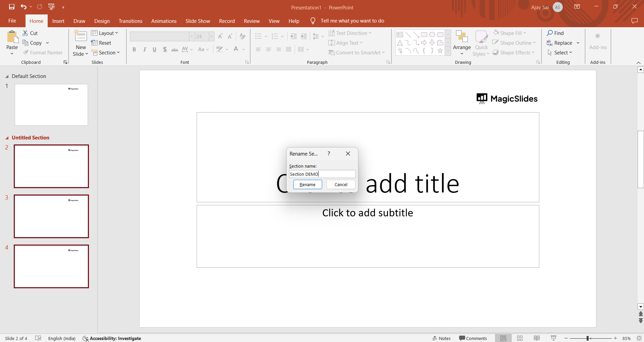Screen dimensions: 644x342
Task: Select slide 3 thumbnail
Action: coord(51,216)
